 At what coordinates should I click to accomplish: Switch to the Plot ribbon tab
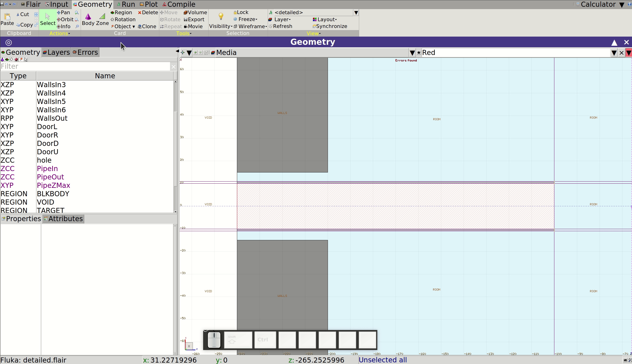click(149, 4)
